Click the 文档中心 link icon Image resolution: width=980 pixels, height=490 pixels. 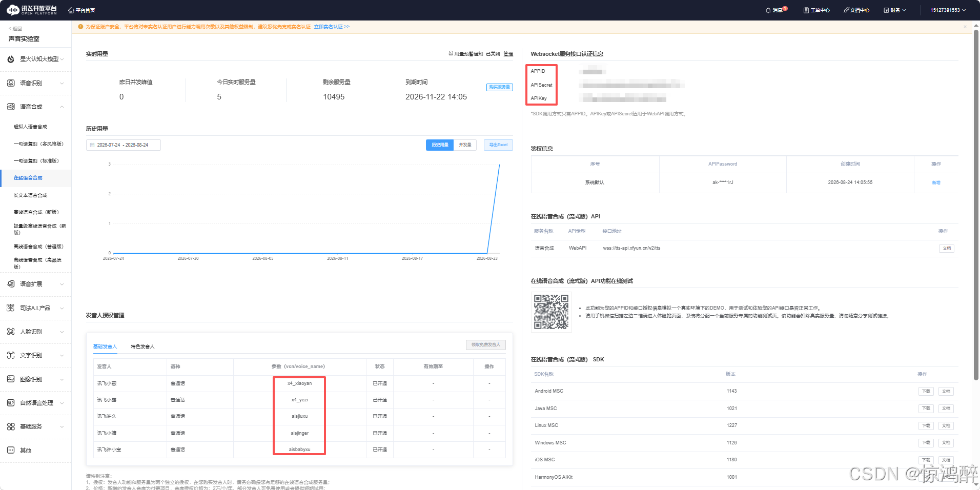click(846, 10)
